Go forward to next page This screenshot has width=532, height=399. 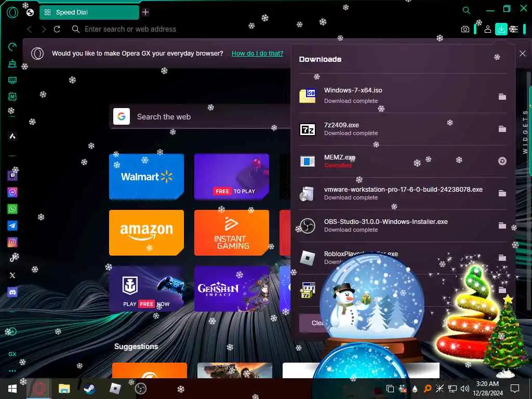pyautogui.click(x=44, y=29)
